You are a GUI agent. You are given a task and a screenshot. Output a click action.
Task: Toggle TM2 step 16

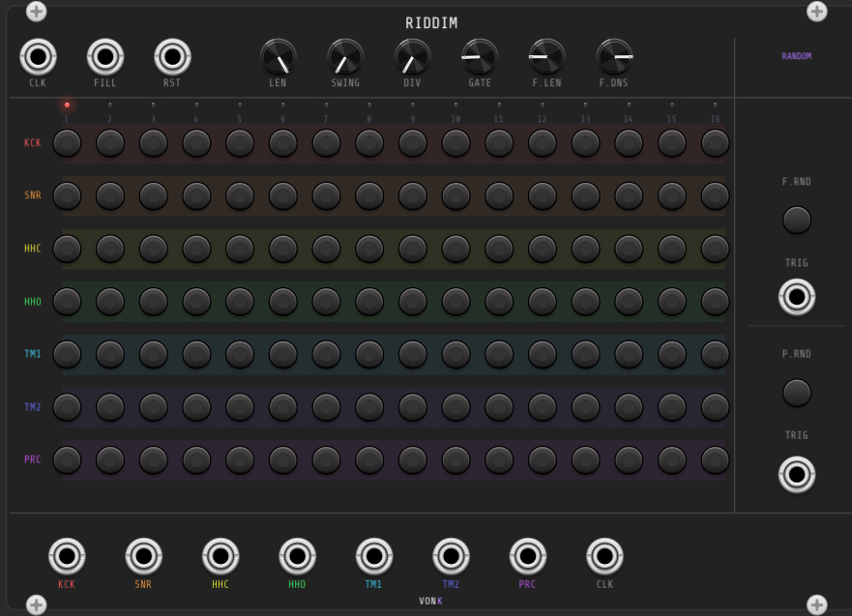pos(715,407)
